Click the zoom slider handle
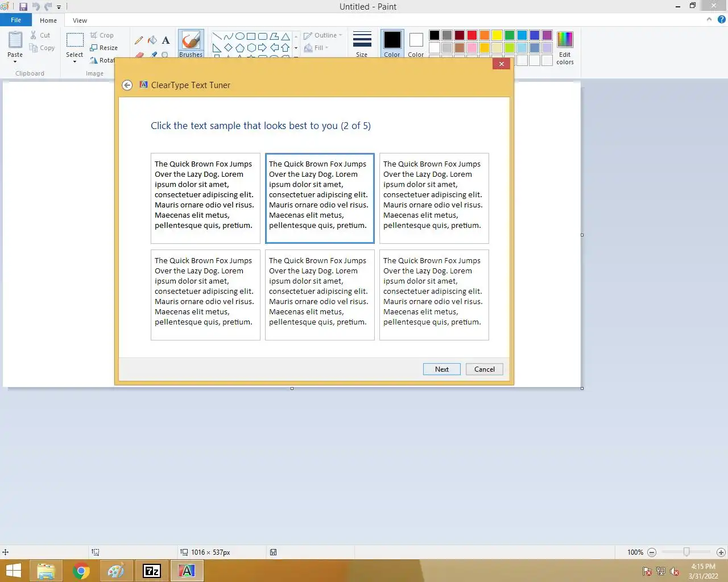Image resolution: width=728 pixels, height=582 pixels. 686,552
